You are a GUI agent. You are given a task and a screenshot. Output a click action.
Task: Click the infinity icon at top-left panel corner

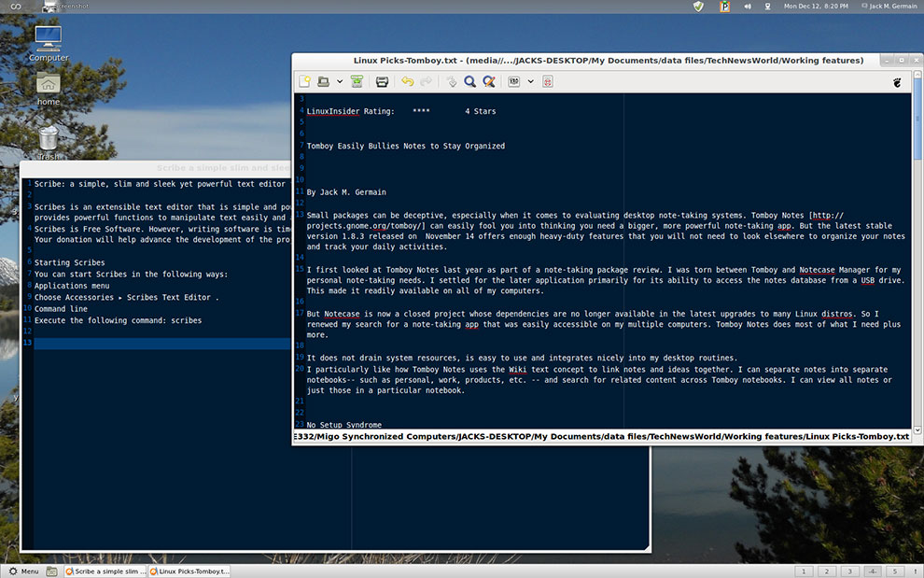(x=15, y=7)
